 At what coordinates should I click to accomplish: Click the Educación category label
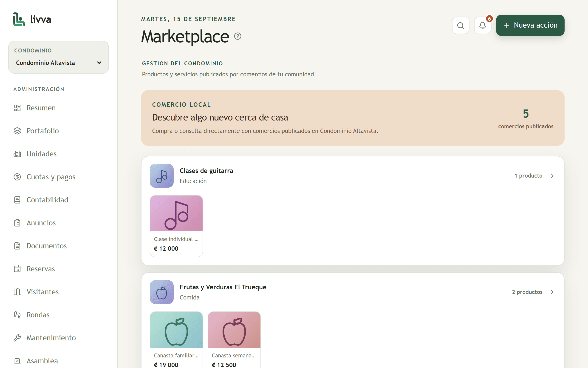pos(193,181)
